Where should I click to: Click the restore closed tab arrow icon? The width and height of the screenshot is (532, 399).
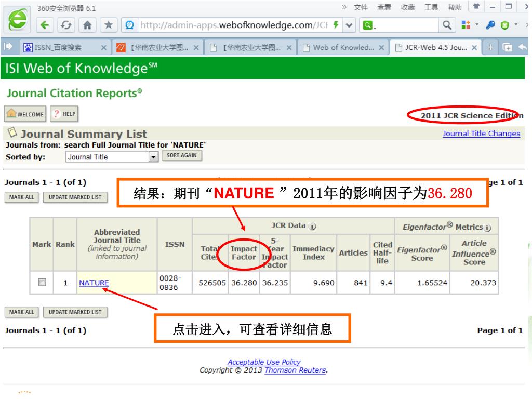coord(523,47)
